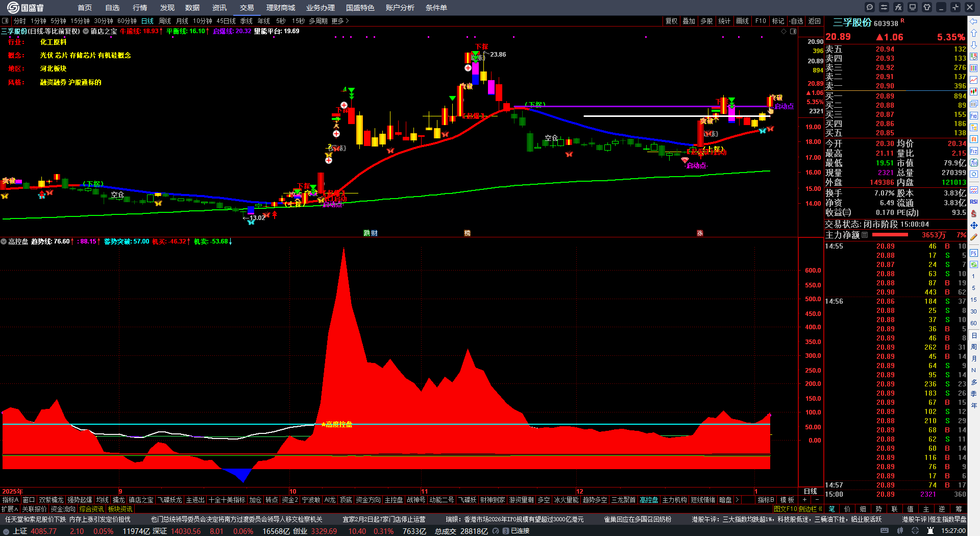Click the 三孚股份 stock name header

[852, 22]
